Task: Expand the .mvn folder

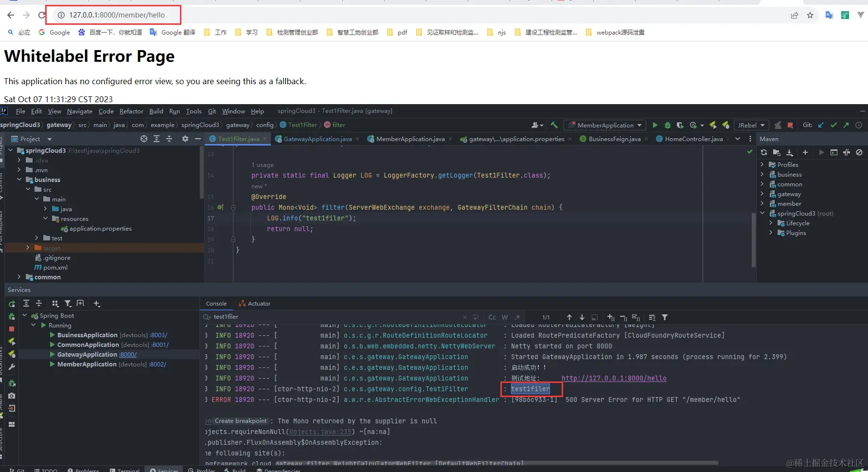Action: click(x=19, y=170)
